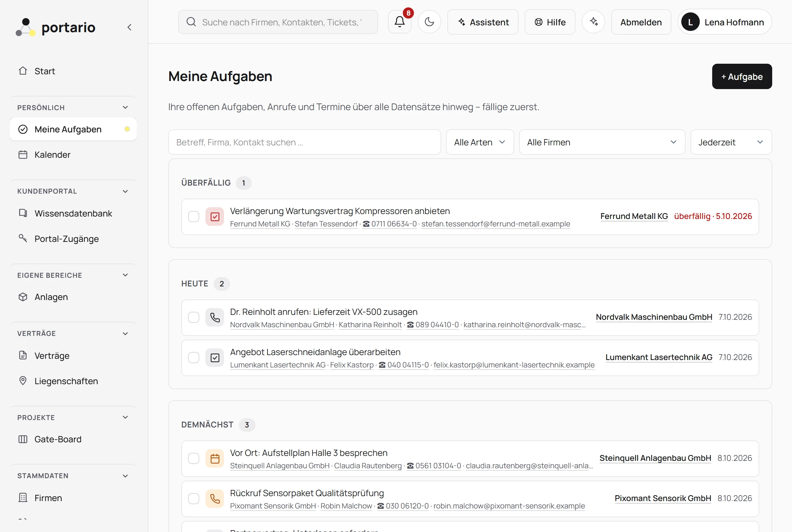Viewport: 792px width, 532px height.
Task: Click the Firmen building icon
Action: click(23, 498)
